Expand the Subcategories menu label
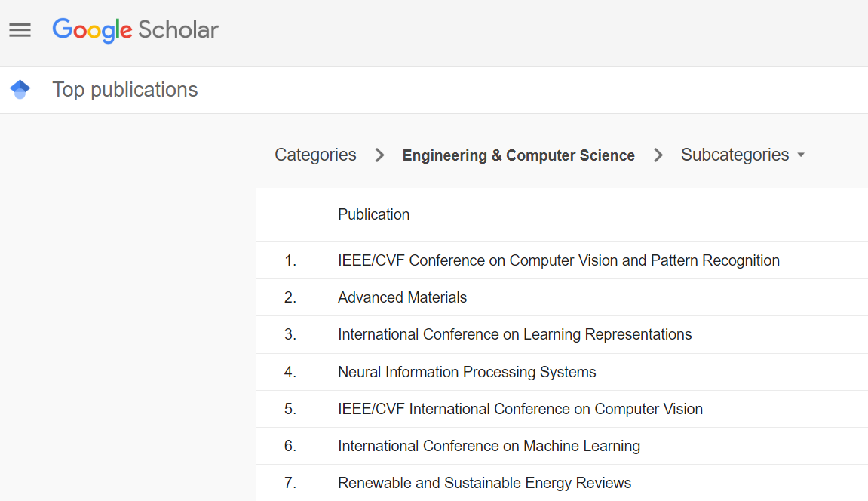 (735, 155)
